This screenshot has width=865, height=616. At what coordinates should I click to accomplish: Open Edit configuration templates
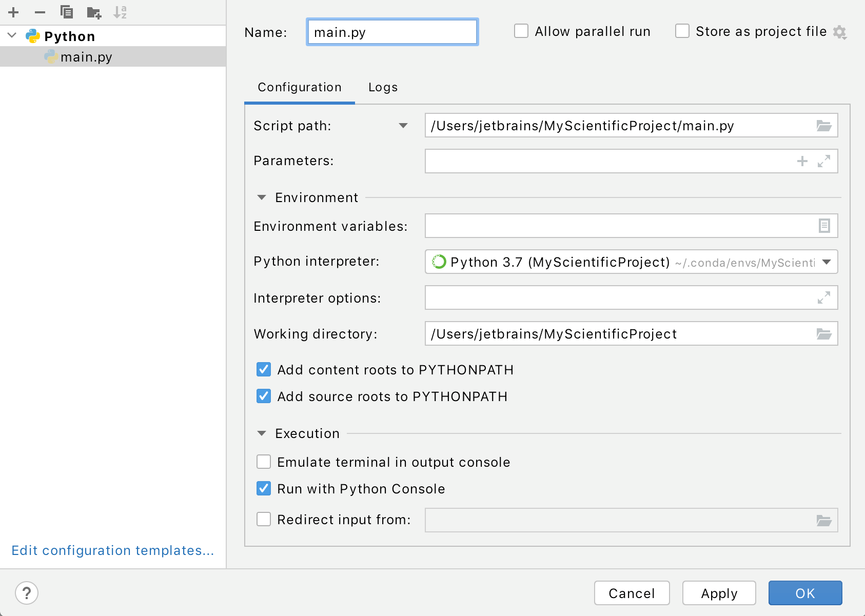112,550
